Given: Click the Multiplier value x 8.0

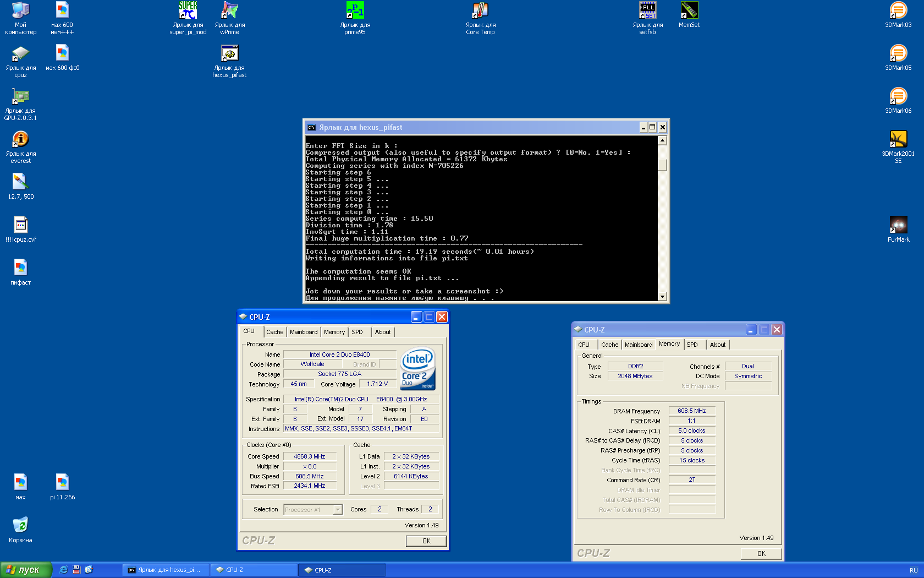Looking at the screenshot, I should point(310,466).
